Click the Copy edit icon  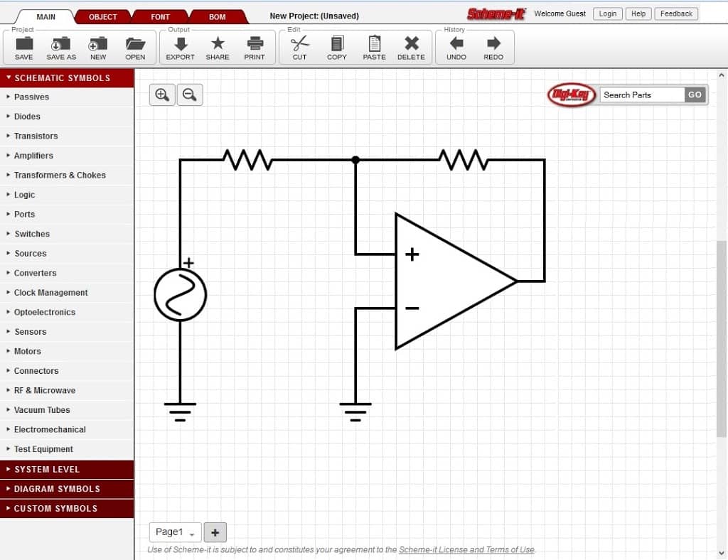tap(336, 47)
